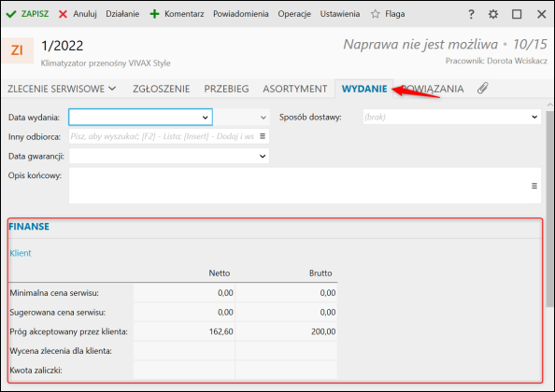Switch to the PRZEBIEG tab

pos(226,89)
